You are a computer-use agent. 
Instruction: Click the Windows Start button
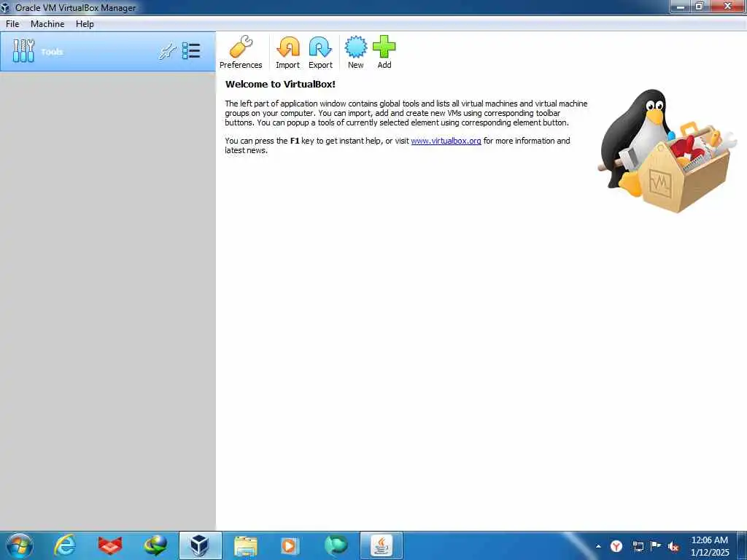click(x=19, y=545)
